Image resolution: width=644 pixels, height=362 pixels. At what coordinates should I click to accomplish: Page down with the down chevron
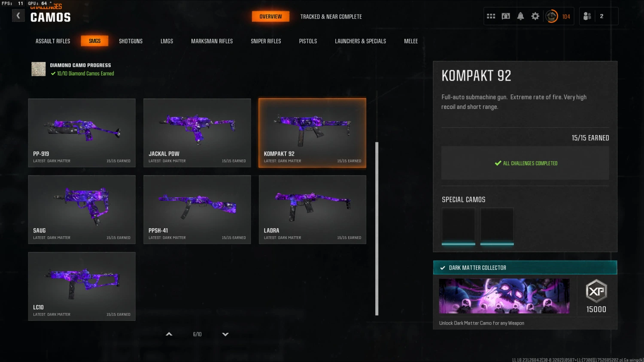tap(225, 334)
